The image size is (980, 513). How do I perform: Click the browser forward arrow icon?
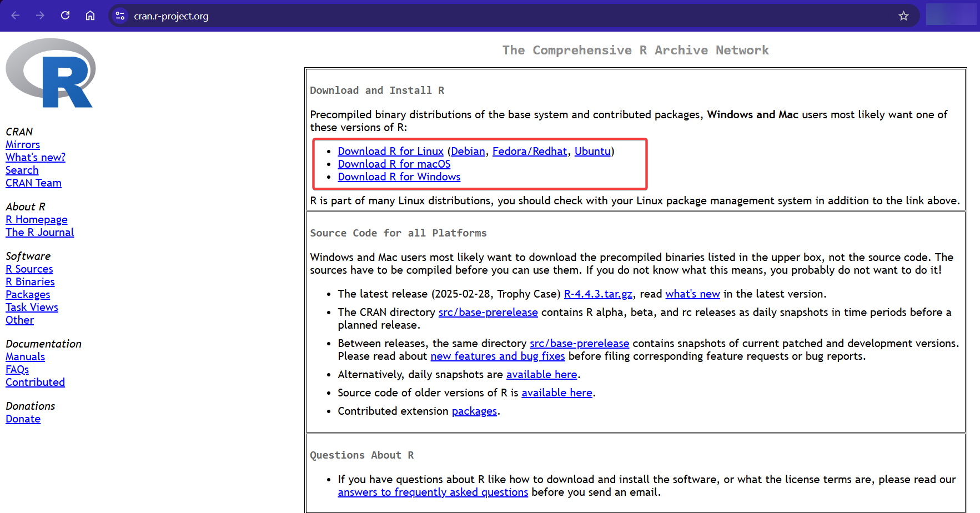point(40,16)
